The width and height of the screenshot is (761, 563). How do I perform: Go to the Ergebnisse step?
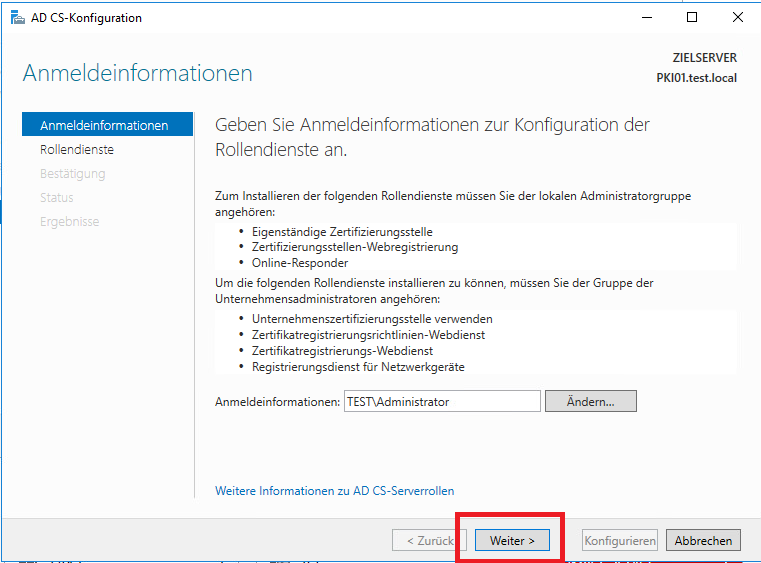click(69, 221)
